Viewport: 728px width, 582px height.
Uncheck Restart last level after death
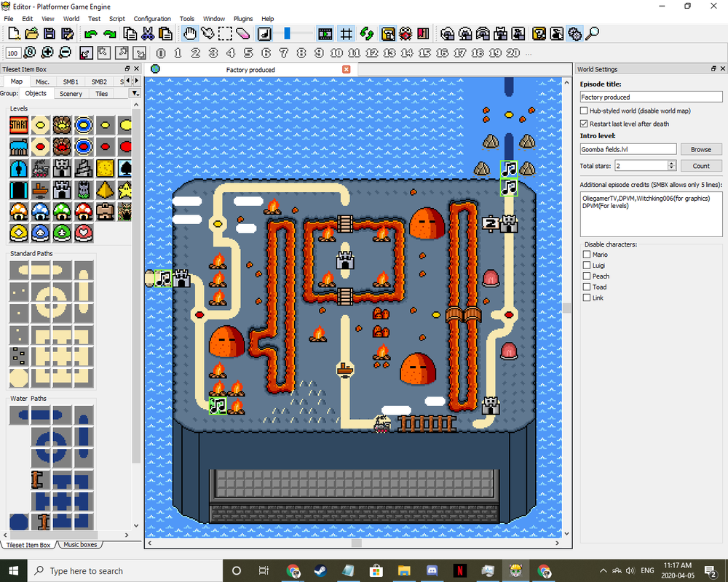(584, 124)
